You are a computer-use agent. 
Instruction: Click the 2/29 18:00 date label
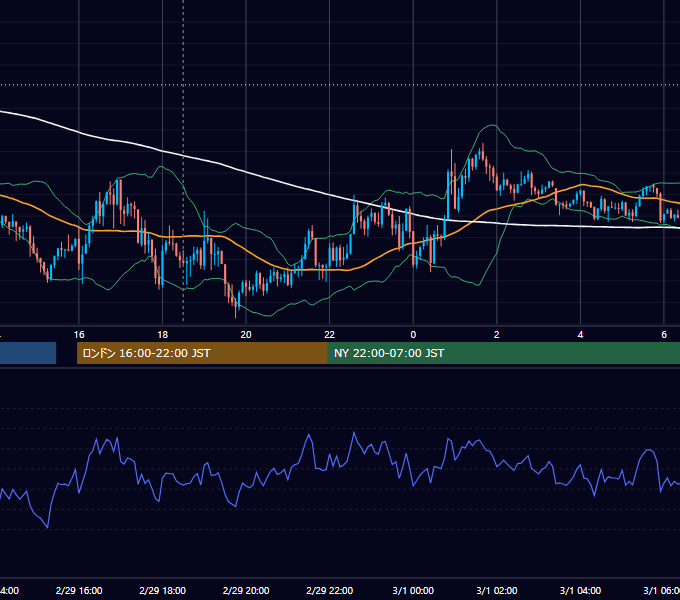tap(162, 590)
